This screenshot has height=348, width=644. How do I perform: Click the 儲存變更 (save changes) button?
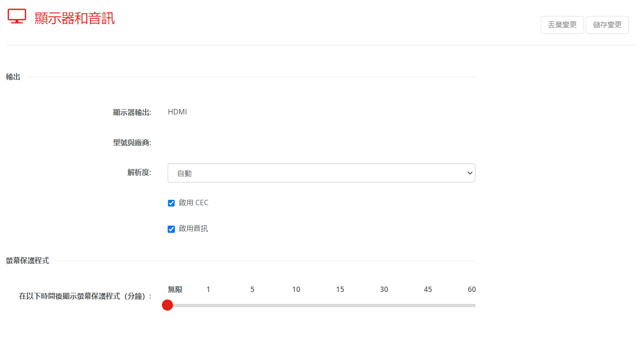pos(607,25)
